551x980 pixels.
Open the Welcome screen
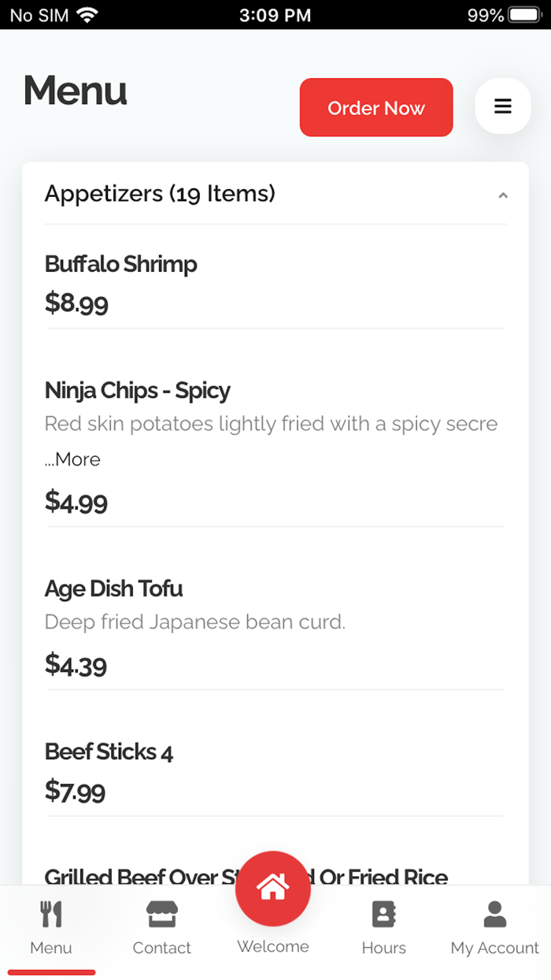(272, 888)
